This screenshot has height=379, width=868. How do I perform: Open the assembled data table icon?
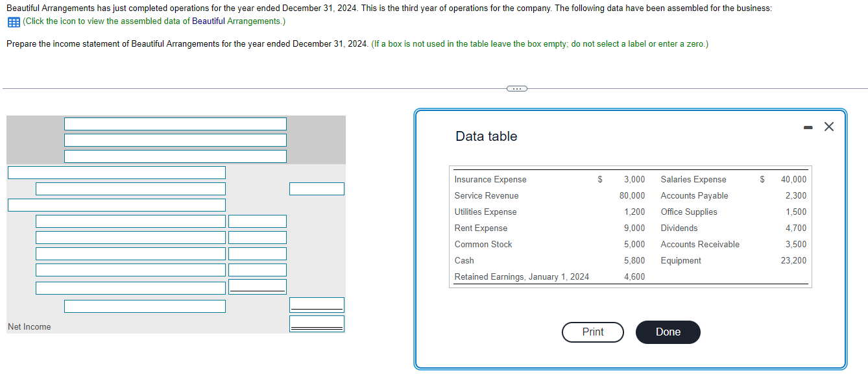[13, 21]
